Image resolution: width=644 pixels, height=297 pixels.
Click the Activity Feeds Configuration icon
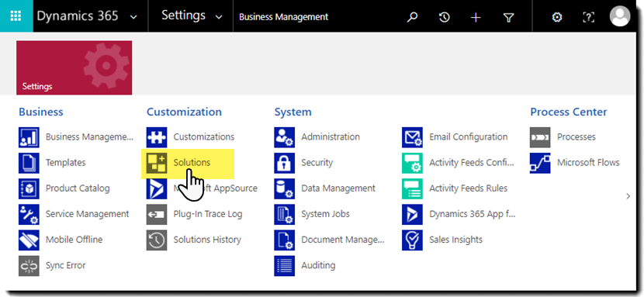pyautogui.click(x=412, y=163)
